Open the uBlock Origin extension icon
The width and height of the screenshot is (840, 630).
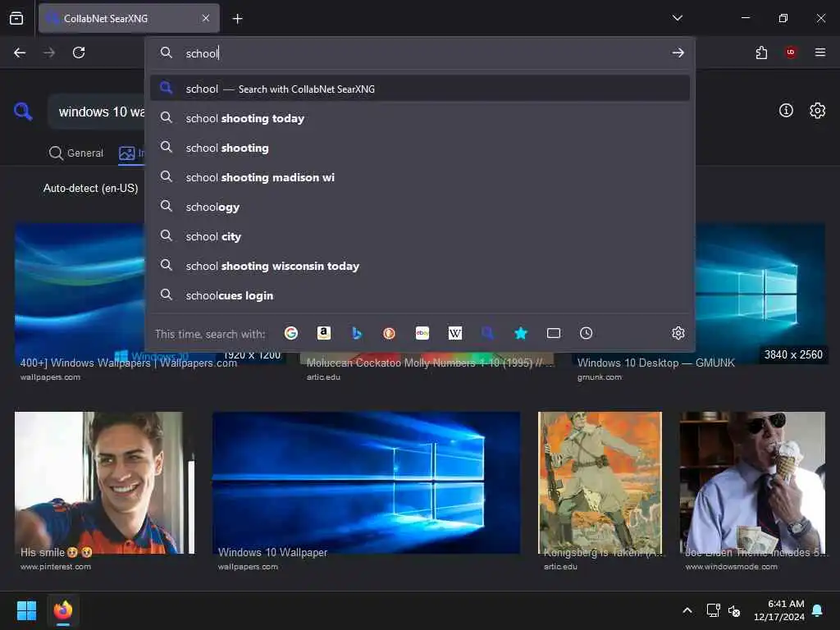point(790,52)
